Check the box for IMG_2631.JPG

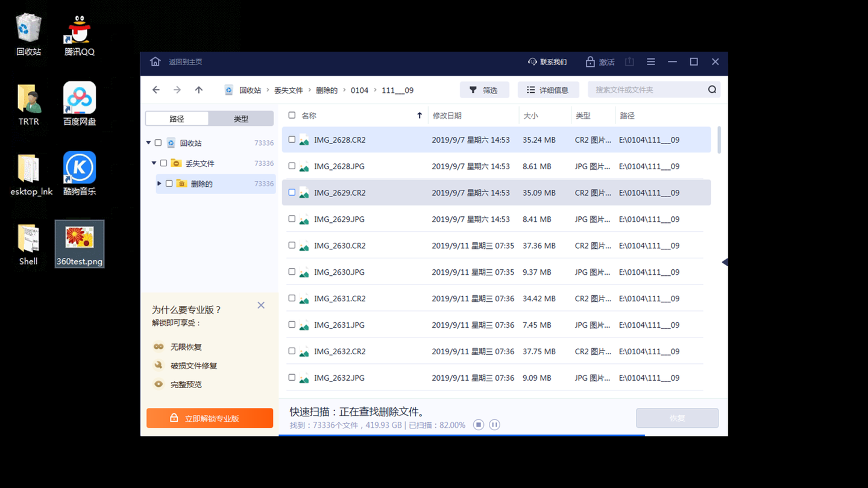pyautogui.click(x=292, y=325)
